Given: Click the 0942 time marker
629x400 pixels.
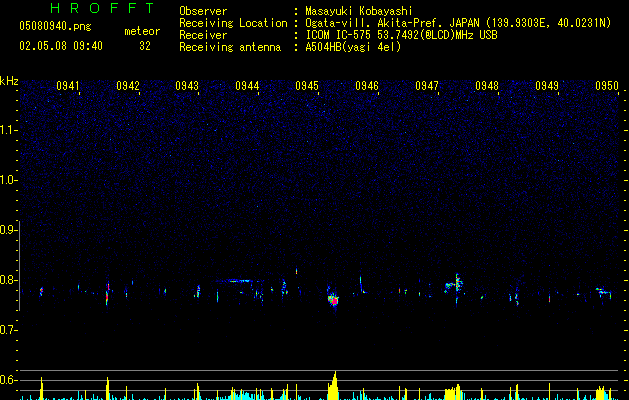Looking at the screenshot, I should [x=128, y=86].
